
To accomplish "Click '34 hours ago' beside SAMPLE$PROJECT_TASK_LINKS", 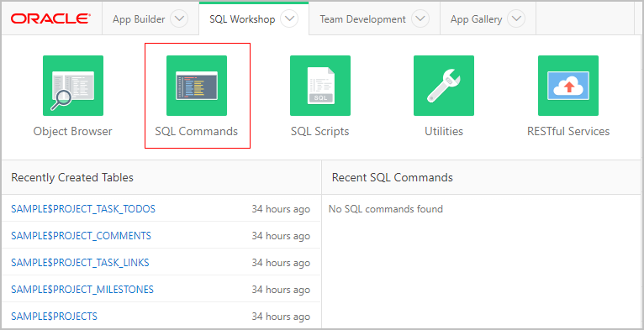I will (x=281, y=263).
